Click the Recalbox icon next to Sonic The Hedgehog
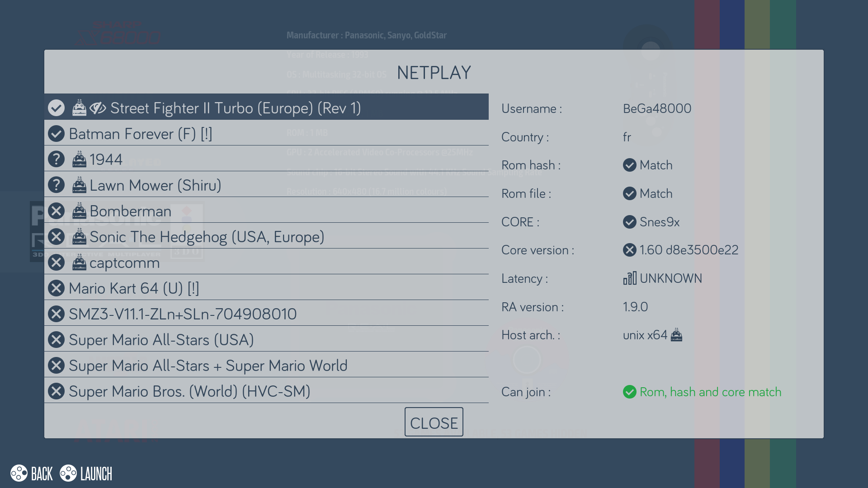The width and height of the screenshot is (868, 488). (x=79, y=236)
